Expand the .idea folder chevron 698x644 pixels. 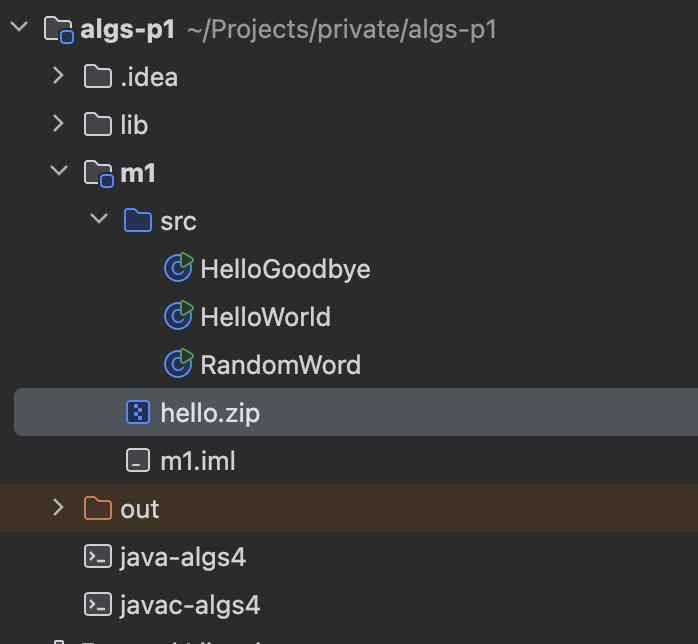(x=58, y=75)
